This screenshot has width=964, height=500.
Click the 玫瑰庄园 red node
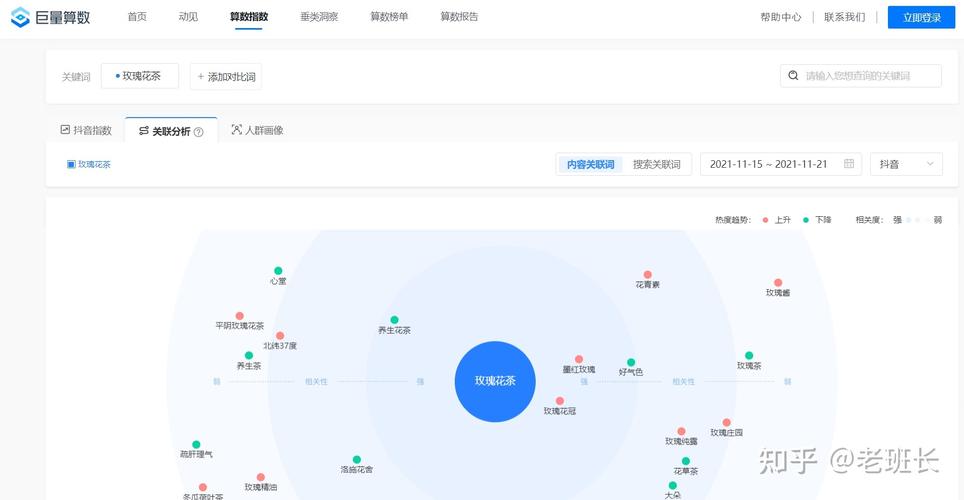726,423
